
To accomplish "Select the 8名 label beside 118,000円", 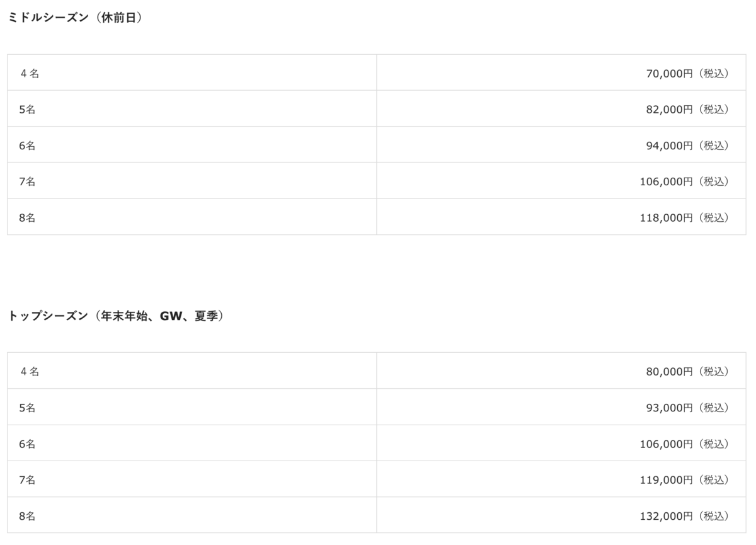I will click(x=27, y=218).
